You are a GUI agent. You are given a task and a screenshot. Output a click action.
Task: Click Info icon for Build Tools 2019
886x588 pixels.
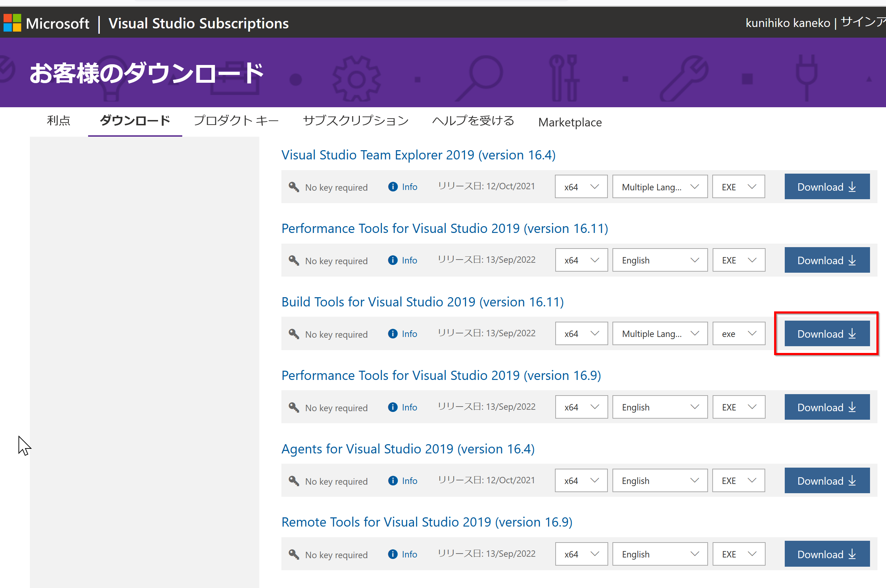coord(393,334)
